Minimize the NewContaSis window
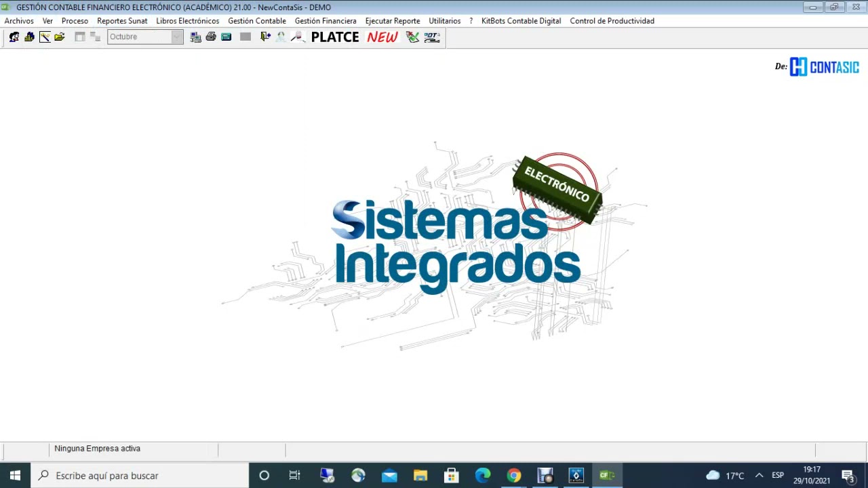This screenshot has width=868, height=488. pos(812,7)
